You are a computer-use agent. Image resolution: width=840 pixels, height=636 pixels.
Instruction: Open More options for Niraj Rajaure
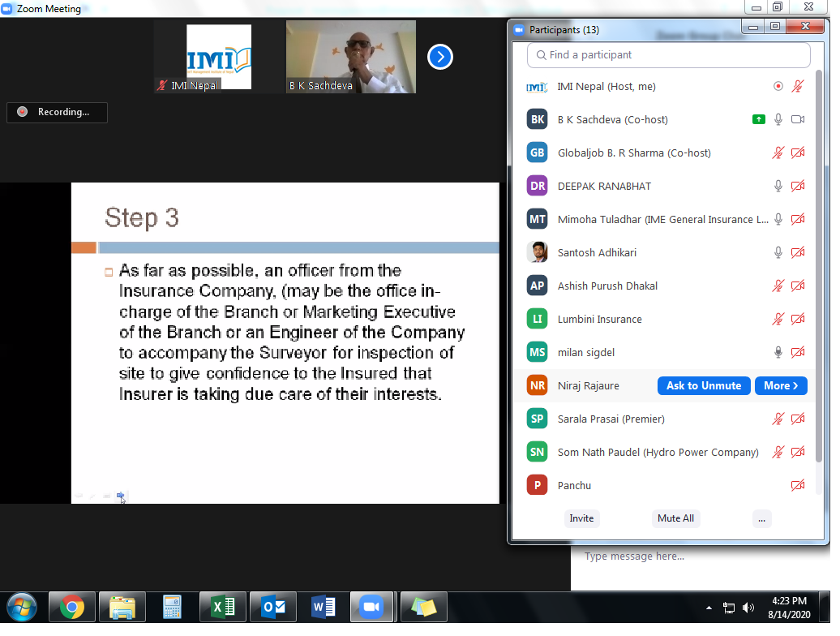(781, 385)
